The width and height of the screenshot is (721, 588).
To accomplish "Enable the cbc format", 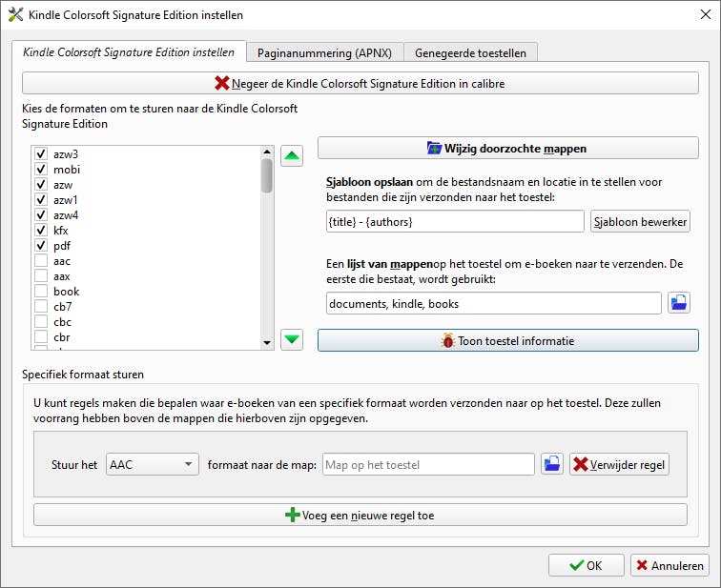I will (41, 321).
